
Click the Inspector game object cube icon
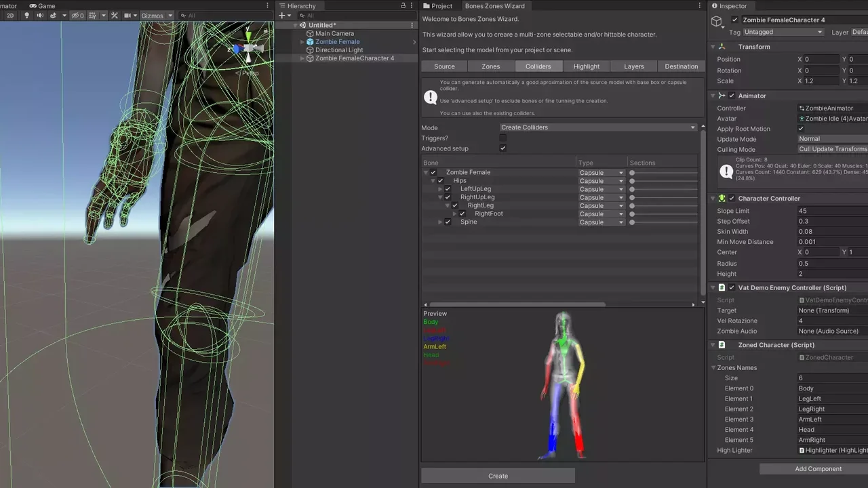(x=717, y=22)
